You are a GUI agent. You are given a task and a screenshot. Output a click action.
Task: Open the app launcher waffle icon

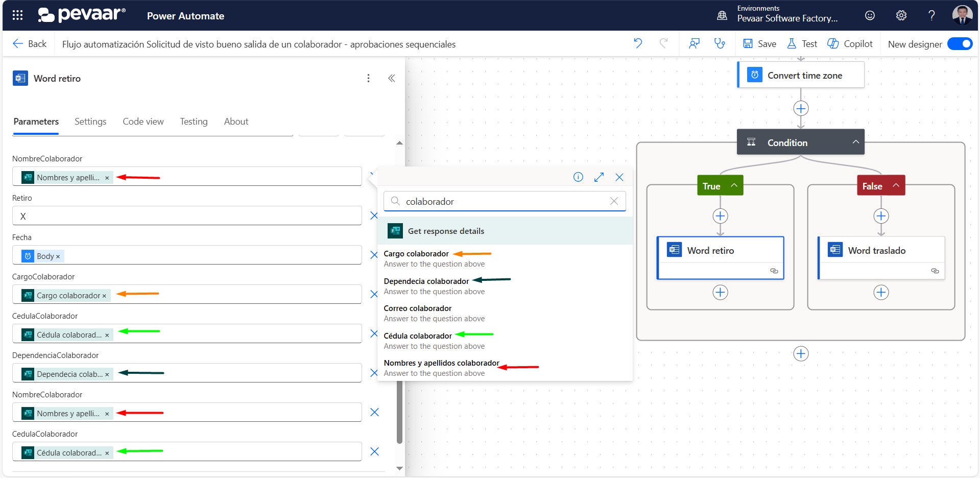[x=17, y=15]
